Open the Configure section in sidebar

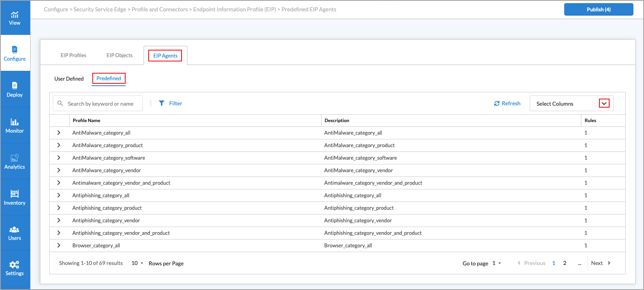(x=15, y=53)
